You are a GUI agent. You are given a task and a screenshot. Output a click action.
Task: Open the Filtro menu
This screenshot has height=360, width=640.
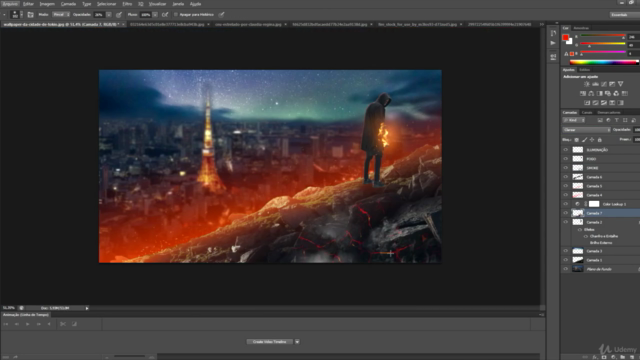coord(127,4)
